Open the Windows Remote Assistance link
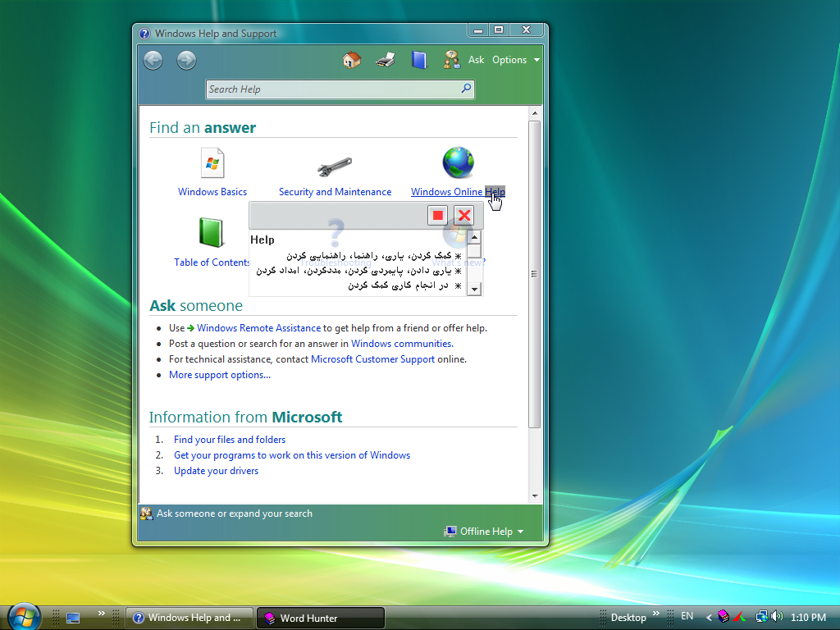Image resolution: width=840 pixels, height=630 pixels. (x=258, y=328)
